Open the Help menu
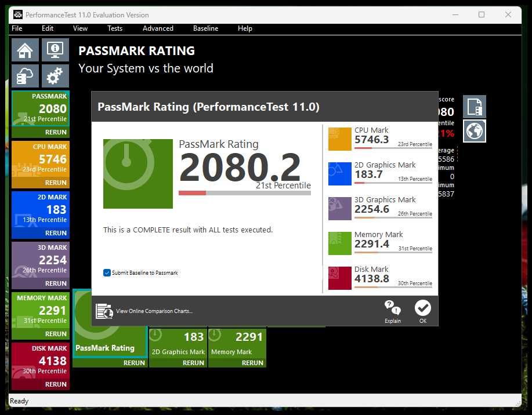This screenshot has width=532, height=415. (x=245, y=28)
